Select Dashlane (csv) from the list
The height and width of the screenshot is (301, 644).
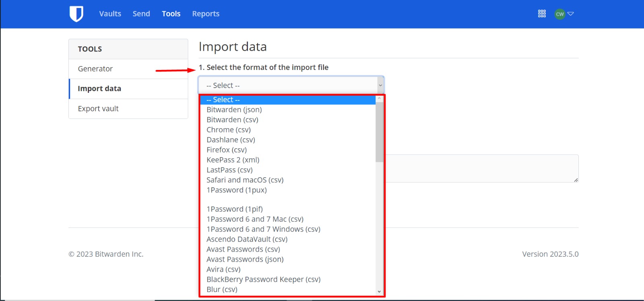pos(288,140)
